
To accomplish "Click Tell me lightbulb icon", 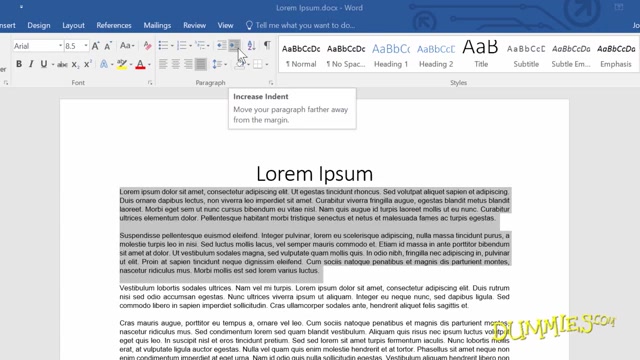I will coord(249,25).
